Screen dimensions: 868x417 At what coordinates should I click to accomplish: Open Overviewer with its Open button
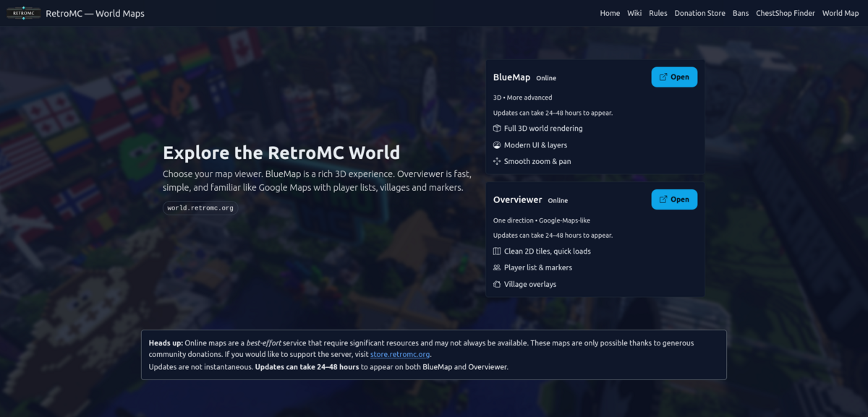point(674,199)
